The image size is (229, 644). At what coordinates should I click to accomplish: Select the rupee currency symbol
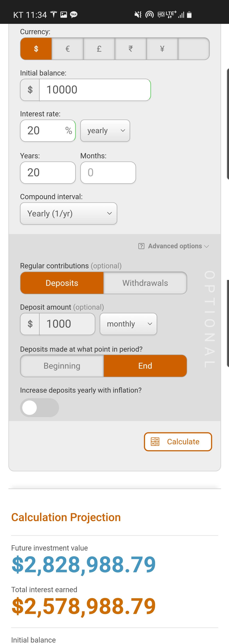pyautogui.click(x=131, y=49)
